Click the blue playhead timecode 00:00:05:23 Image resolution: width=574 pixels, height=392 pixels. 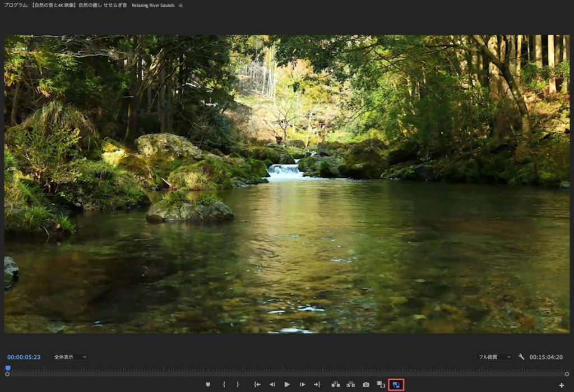point(24,357)
